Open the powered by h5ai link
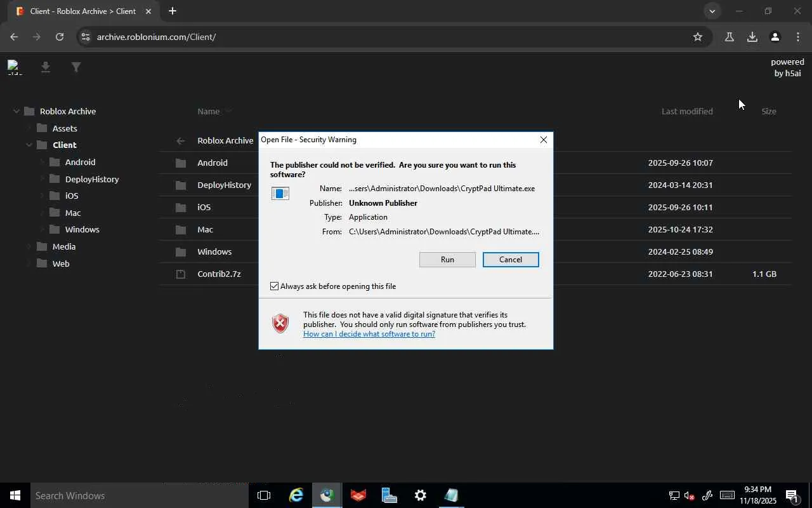The image size is (812, 508). [787, 67]
